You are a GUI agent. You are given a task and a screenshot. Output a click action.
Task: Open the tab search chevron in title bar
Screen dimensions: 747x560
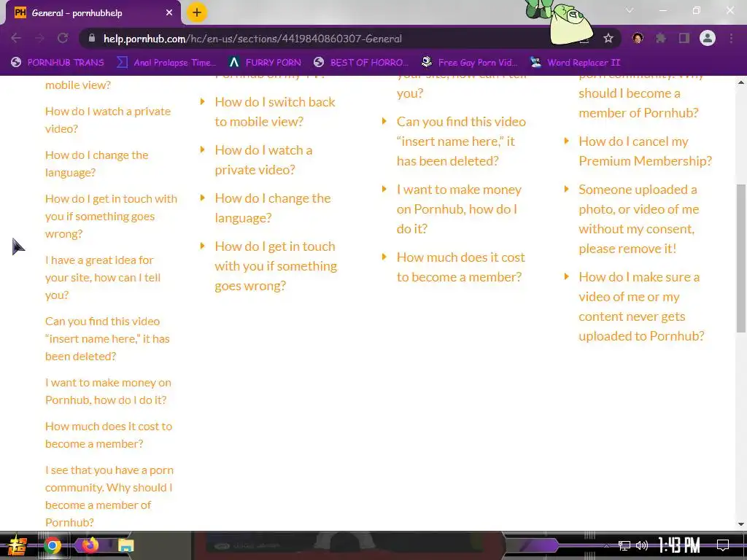[630, 10]
